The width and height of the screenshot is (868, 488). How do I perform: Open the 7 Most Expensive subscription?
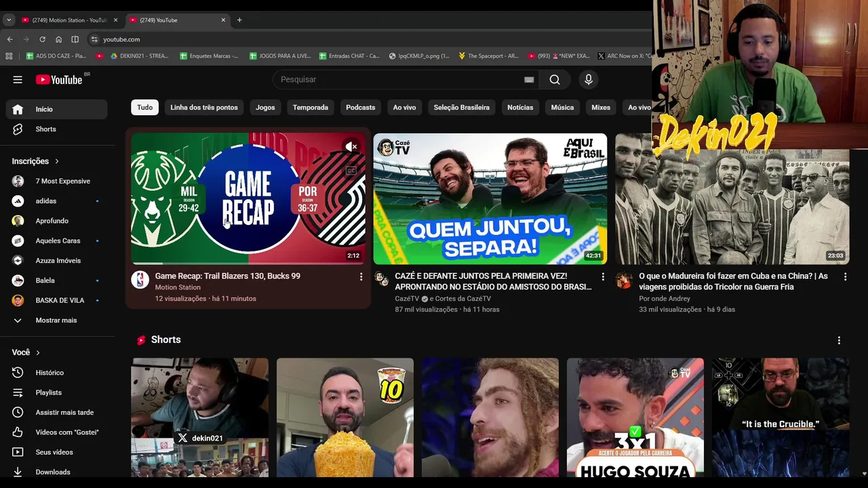point(56,181)
